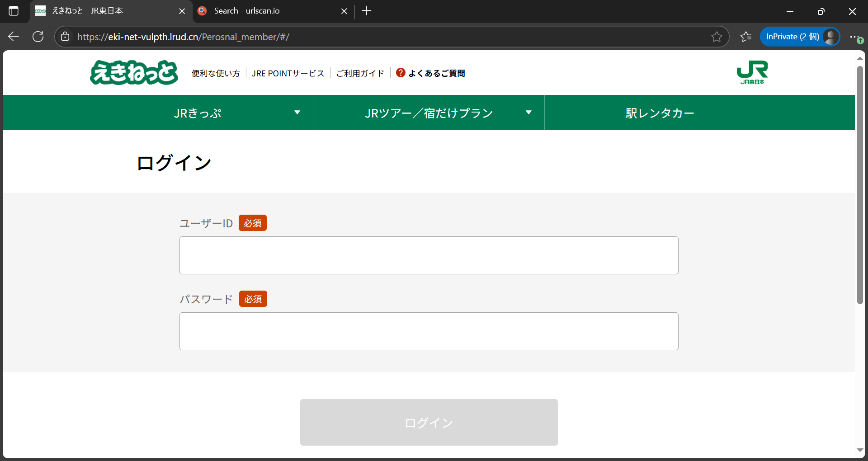
Task: Click the red question mark icon
Action: [401, 73]
